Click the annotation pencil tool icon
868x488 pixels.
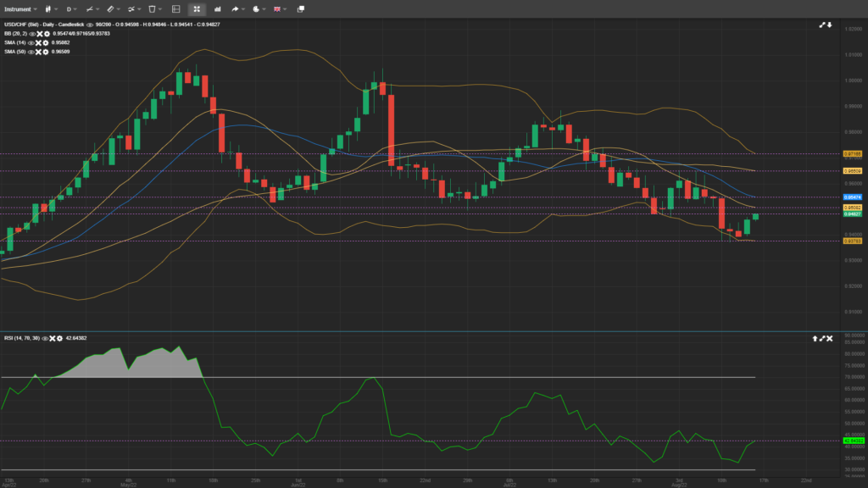111,7
